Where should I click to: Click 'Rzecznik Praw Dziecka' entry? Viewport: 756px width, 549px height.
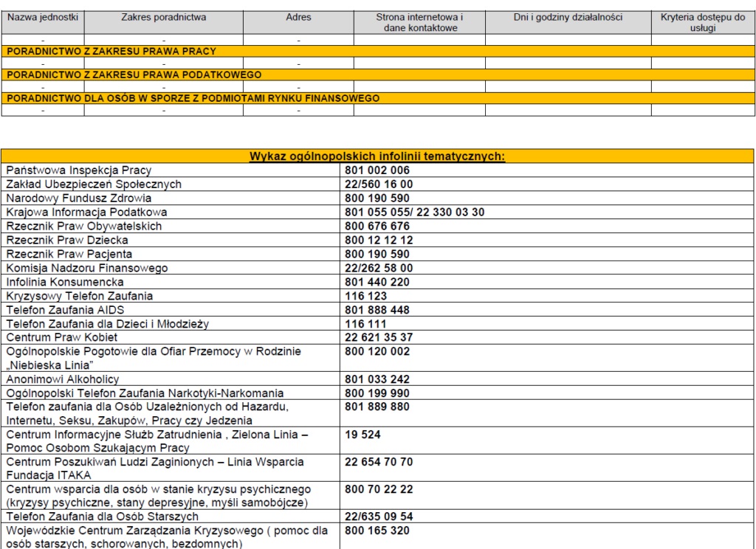[x=67, y=240]
